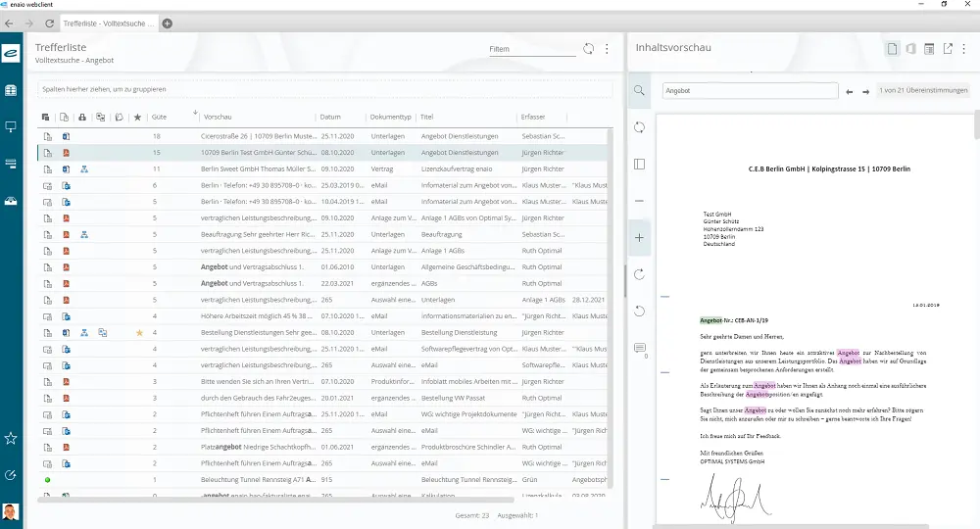Select the Allgemeine Geschäftsbedingungen row
This screenshot has width=980, height=529.
(321, 267)
